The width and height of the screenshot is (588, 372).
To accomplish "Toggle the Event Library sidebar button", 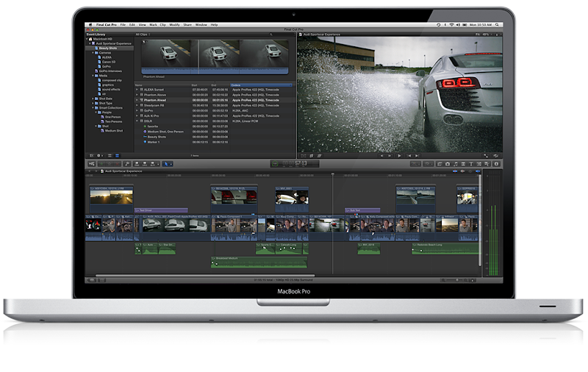I will (x=91, y=155).
